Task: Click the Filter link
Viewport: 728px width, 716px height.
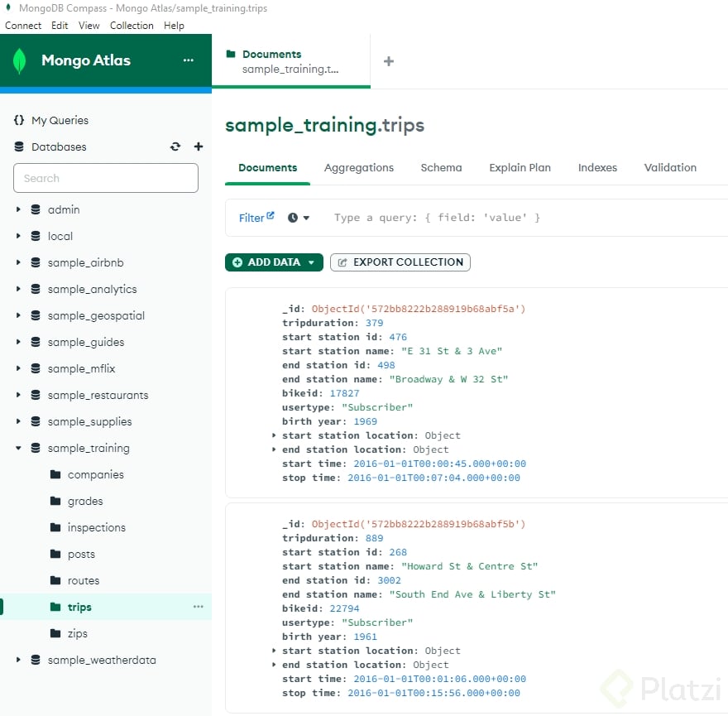Action: point(252,218)
